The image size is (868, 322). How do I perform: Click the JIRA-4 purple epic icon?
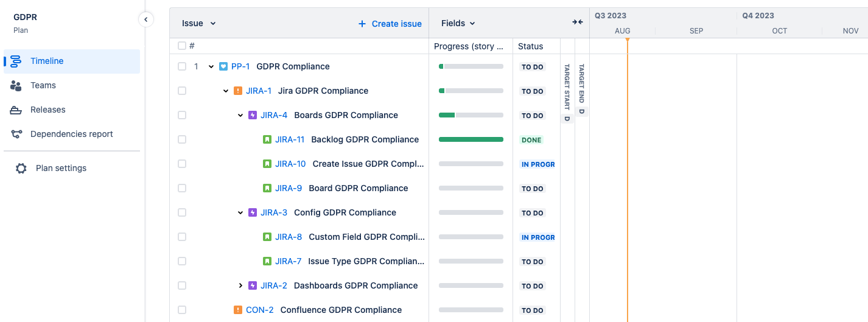pyautogui.click(x=253, y=115)
